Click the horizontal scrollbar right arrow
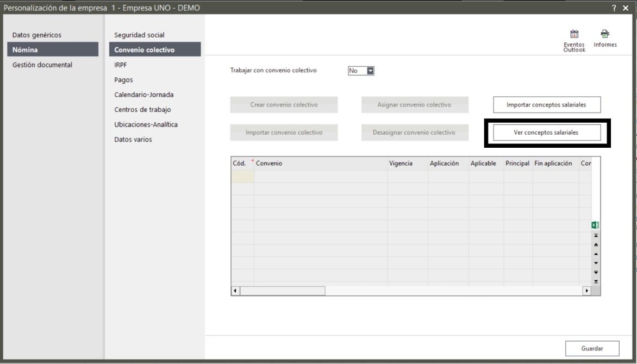 point(586,291)
